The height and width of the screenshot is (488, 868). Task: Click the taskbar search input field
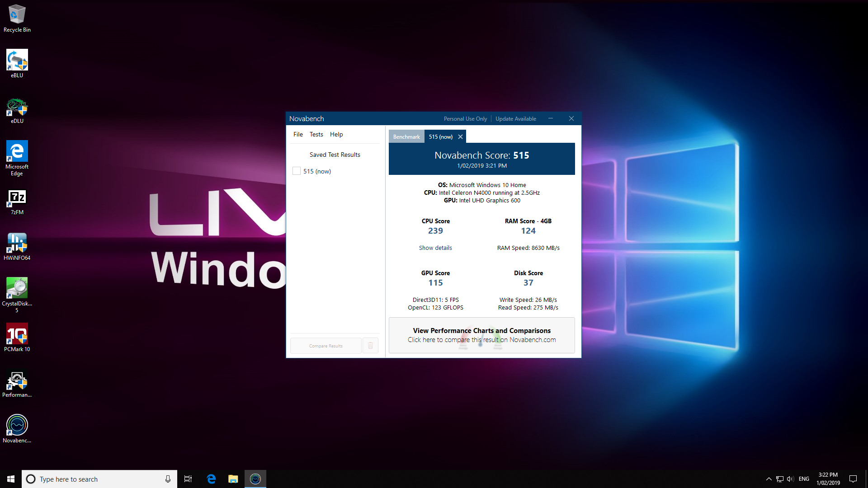click(99, 479)
